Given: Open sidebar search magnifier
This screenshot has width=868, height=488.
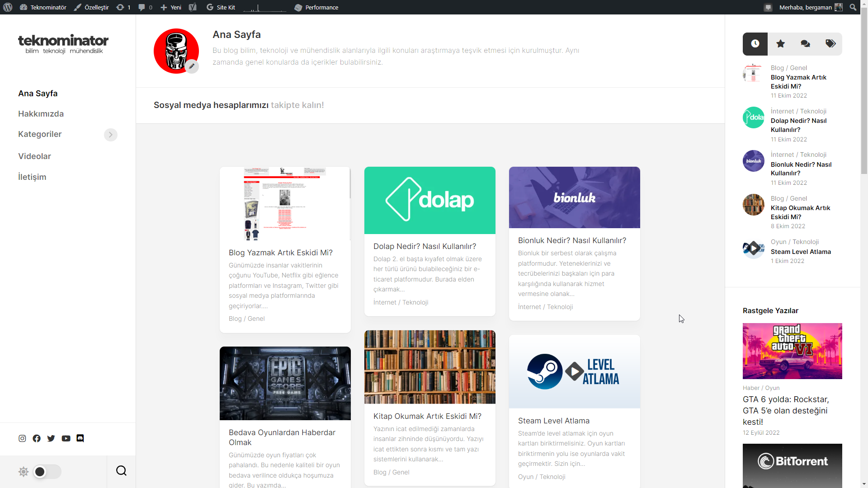Looking at the screenshot, I should click(121, 471).
